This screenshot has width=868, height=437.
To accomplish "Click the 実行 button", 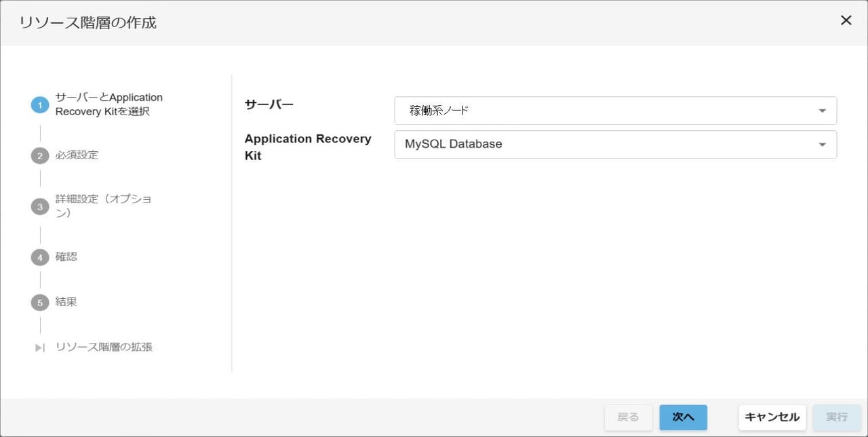I will pyautogui.click(x=837, y=417).
